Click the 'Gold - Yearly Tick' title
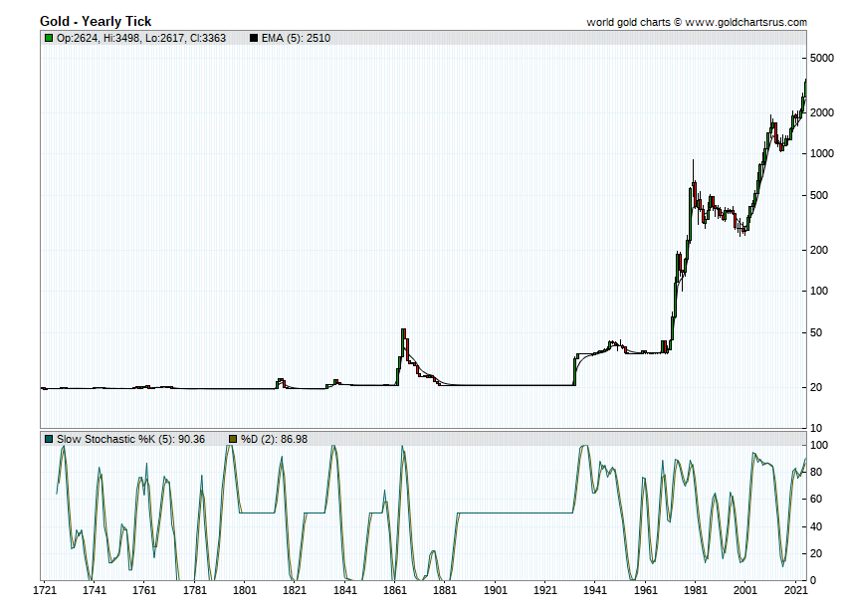The width and height of the screenshot is (846, 616). point(96,21)
